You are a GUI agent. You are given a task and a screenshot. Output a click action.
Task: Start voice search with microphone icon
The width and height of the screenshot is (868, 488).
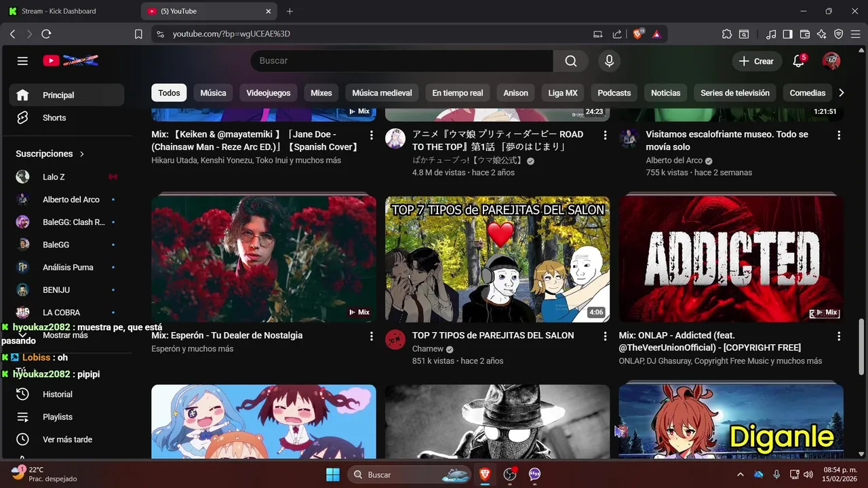click(x=609, y=61)
